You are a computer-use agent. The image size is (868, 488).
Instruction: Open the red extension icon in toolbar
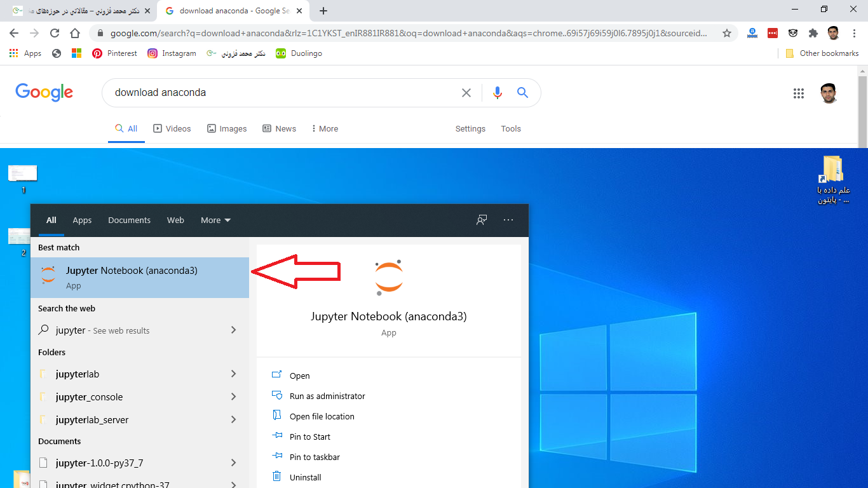pos(772,33)
